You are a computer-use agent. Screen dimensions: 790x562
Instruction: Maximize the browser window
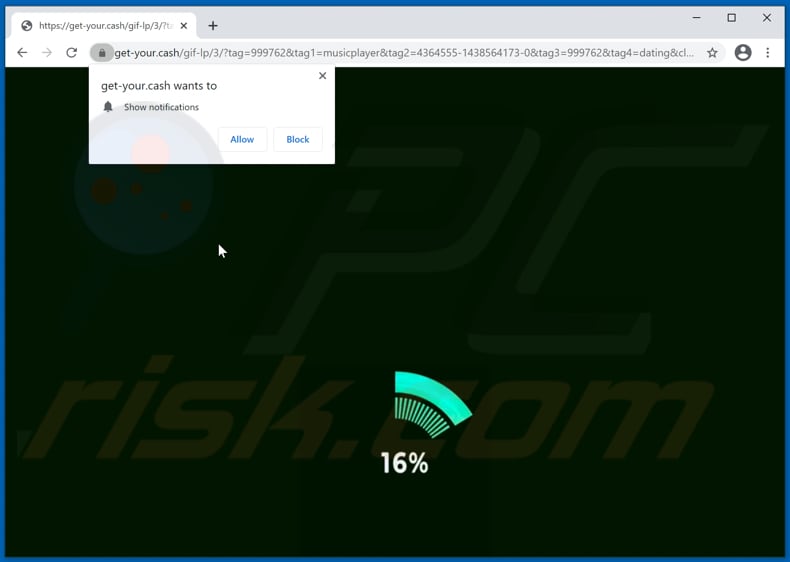click(732, 18)
